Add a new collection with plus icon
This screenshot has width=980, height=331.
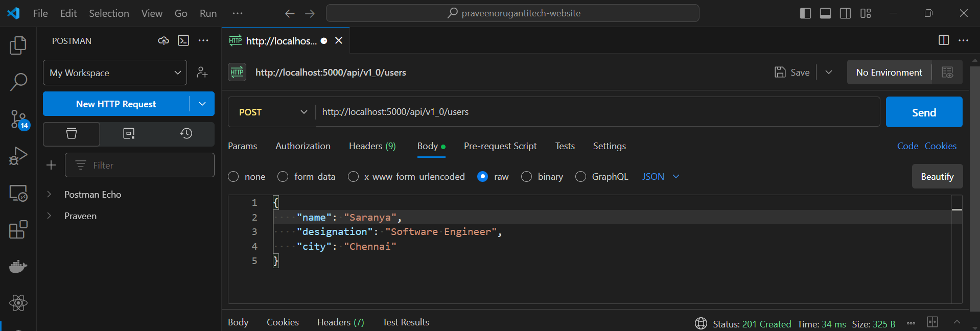(x=51, y=165)
